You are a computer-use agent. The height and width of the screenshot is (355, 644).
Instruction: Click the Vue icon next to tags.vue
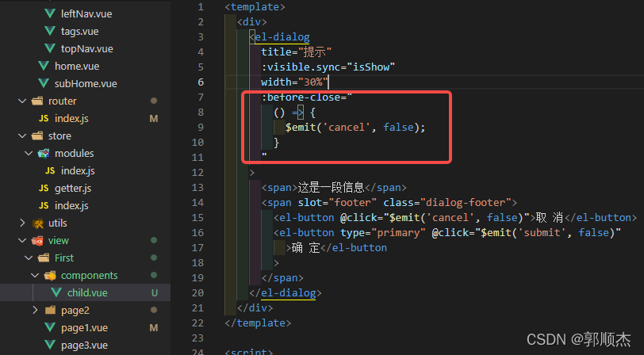coord(51,32)
